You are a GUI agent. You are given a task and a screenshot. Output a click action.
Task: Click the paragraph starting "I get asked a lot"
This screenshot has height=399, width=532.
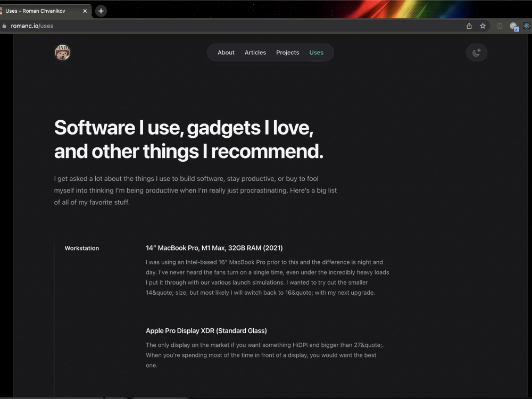195,190
